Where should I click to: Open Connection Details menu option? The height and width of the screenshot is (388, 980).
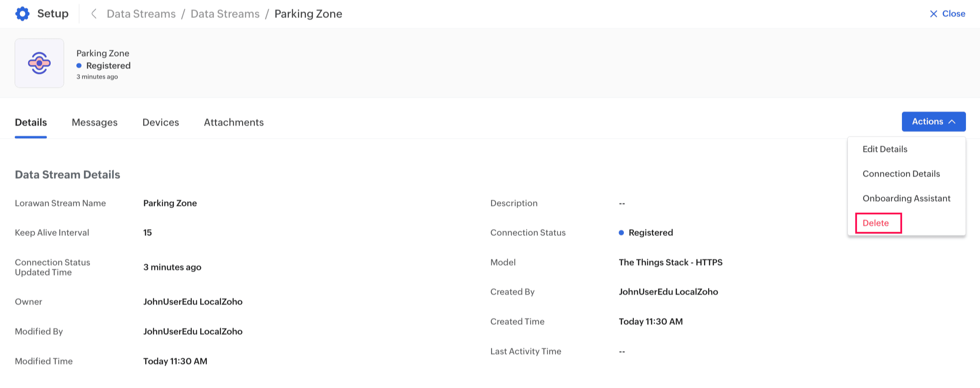pyautogui.click(x=901, y=174)
